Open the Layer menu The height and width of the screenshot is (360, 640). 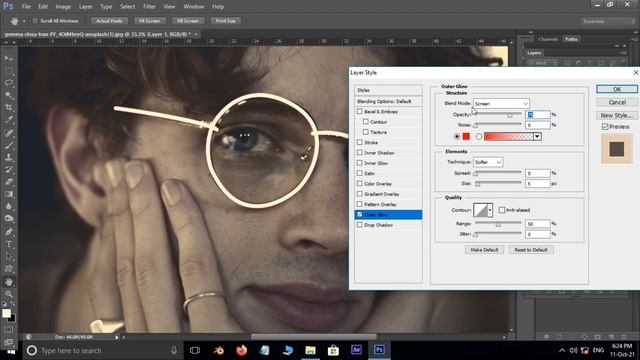point(85,7)
